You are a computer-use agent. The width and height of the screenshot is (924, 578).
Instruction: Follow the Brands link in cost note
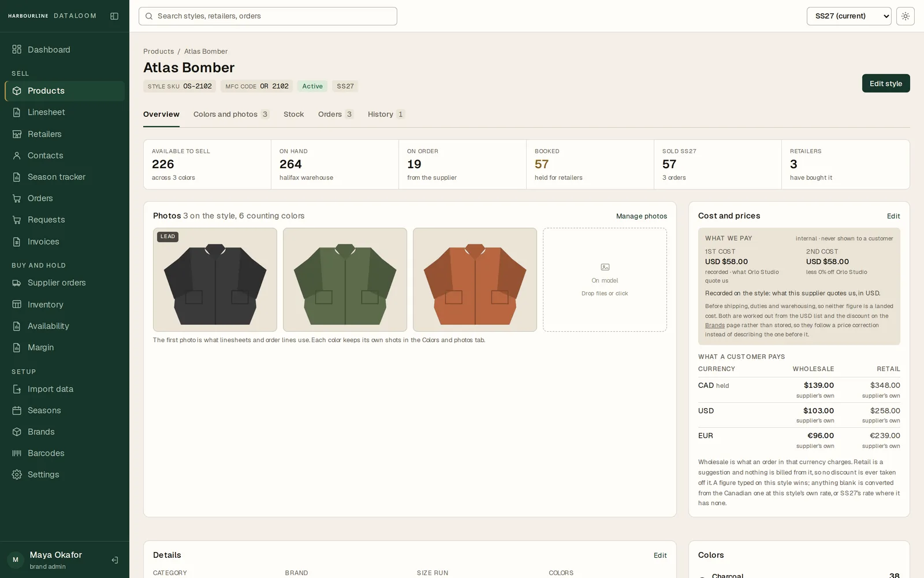coord(714,325)
